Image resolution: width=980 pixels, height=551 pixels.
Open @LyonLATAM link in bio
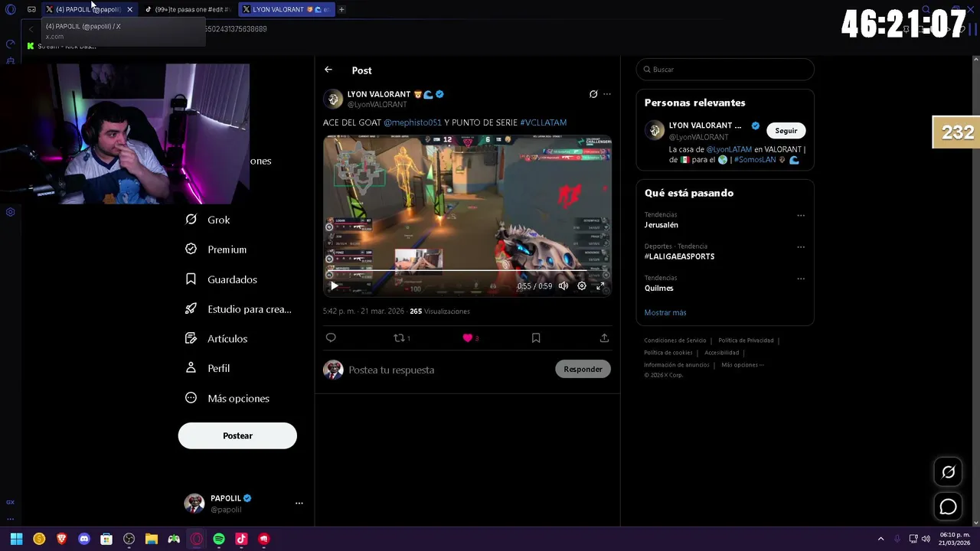pos(729,149)
